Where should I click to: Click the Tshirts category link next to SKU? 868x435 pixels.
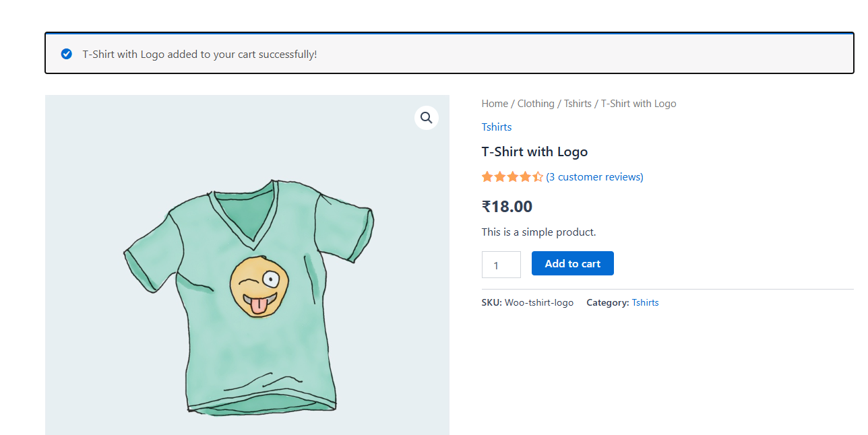(645, 302)
